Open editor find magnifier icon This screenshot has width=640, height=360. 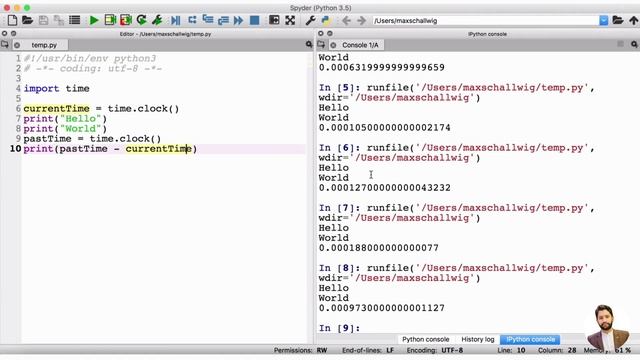pos(309,44)
